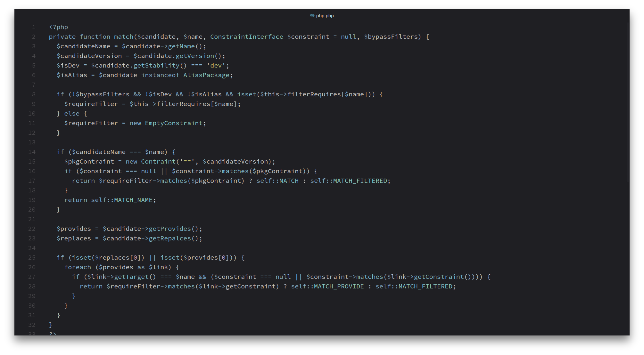Click line number 8 in gutter

tap(34, 94)
